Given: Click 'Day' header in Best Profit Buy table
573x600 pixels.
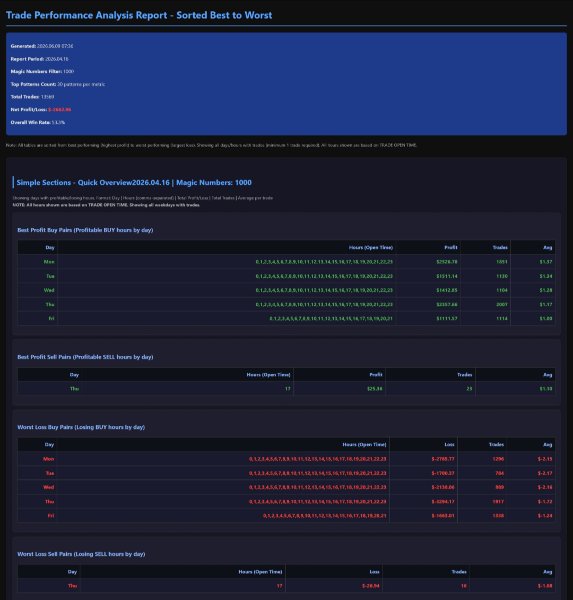Looking at the screenshot, I should (x=50, y=248).
